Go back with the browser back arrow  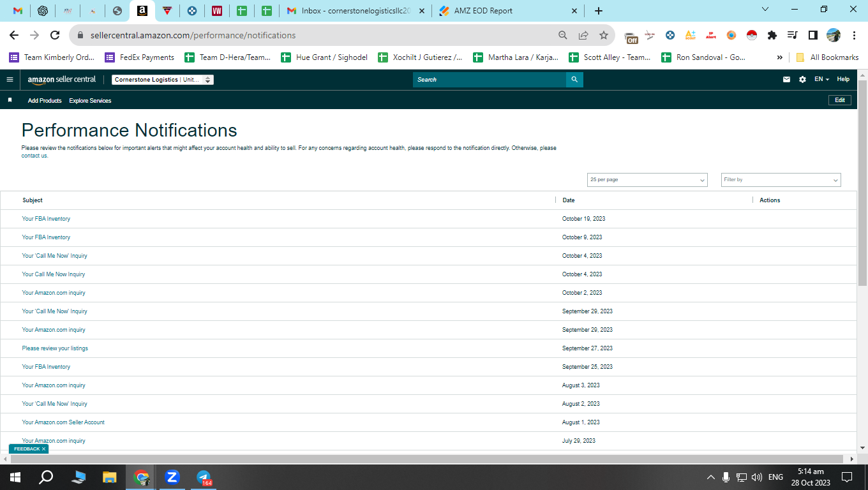point(14,35)
